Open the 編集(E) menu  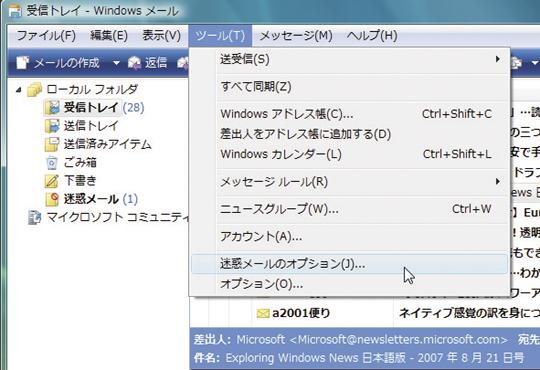(109, 35)
